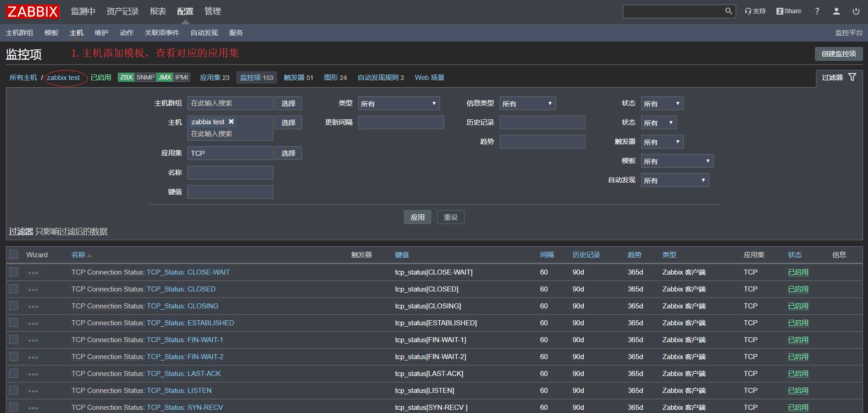Focus the 名称 filter field
Viewport: 868px width, 413px height.
pos(230,172)
